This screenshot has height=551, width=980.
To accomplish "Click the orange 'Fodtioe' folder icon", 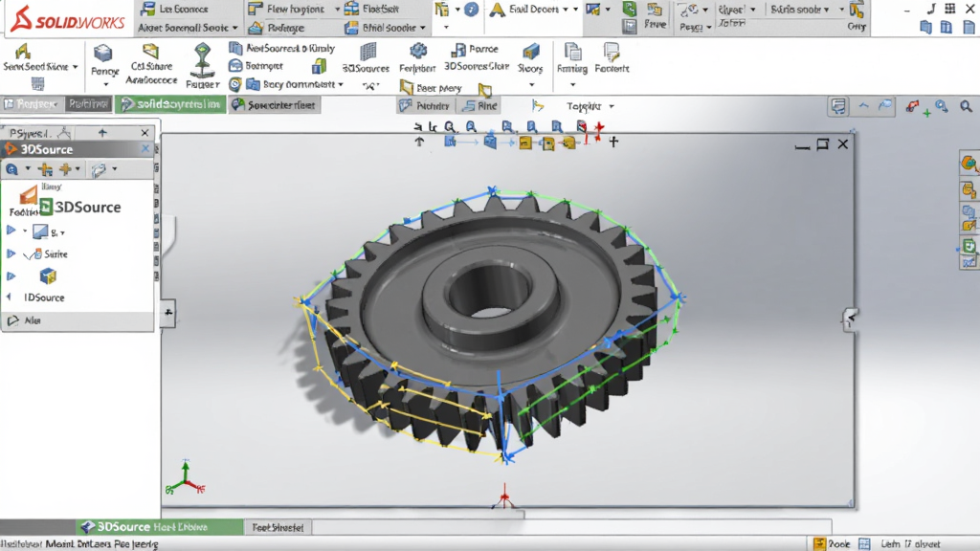I will [x=27, y=195].
